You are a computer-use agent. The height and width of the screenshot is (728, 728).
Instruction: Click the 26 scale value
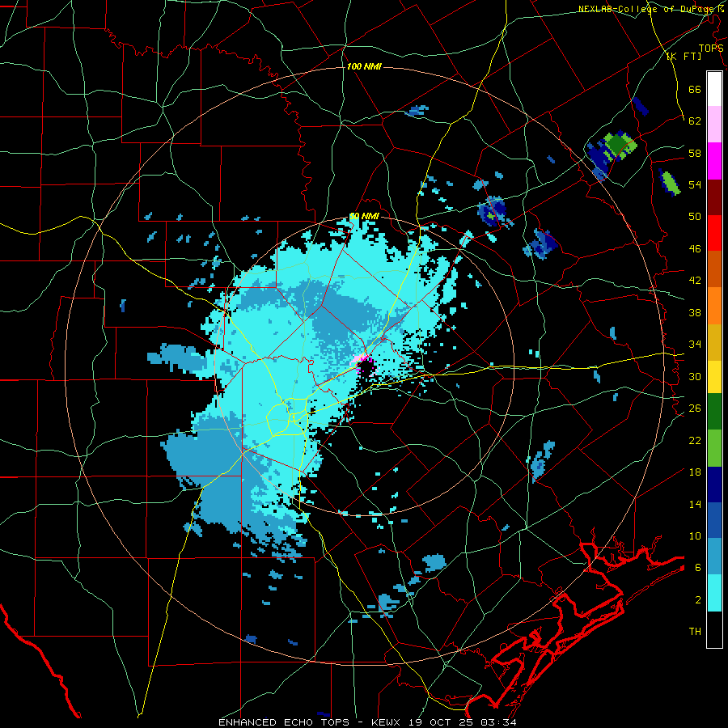pyautogui.click(x=695, y=408)
